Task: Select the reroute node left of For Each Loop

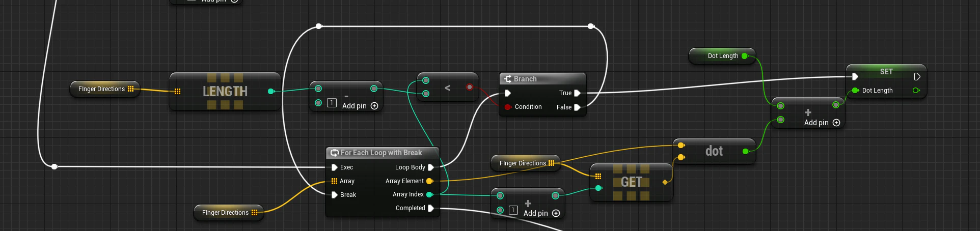Action: tap(55, 166)
